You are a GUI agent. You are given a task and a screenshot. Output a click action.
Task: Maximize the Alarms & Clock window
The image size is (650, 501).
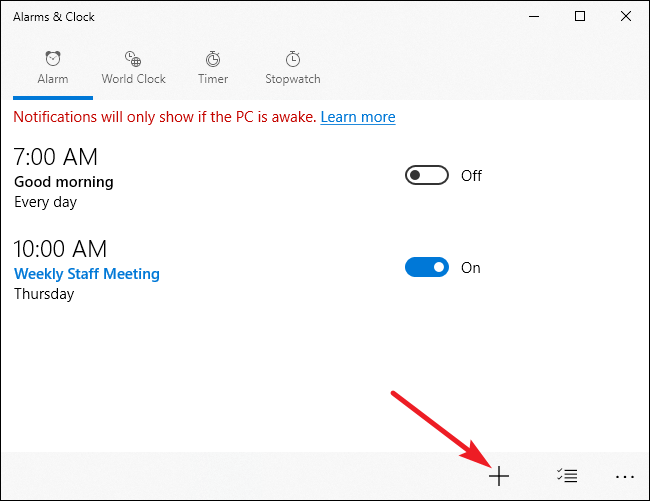click(580, 16)
